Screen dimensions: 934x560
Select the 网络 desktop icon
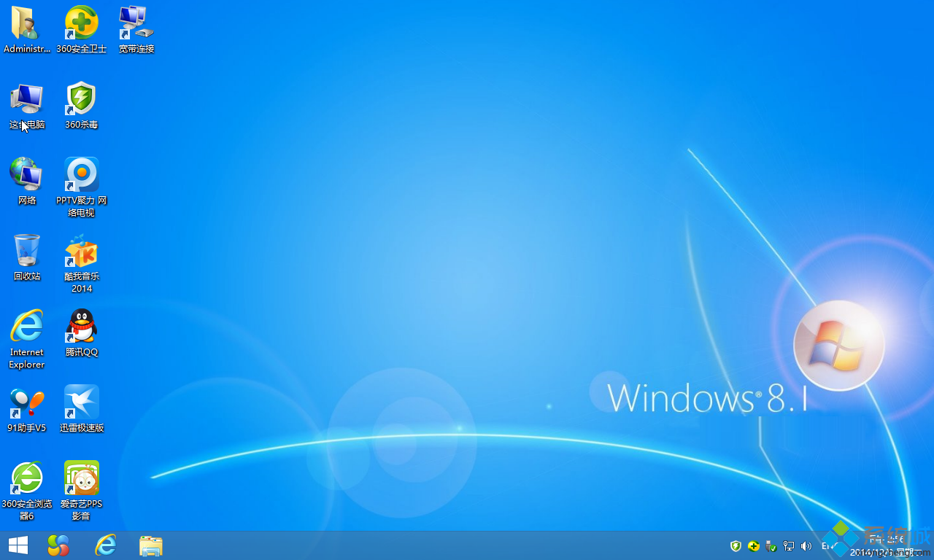[27, 182]
